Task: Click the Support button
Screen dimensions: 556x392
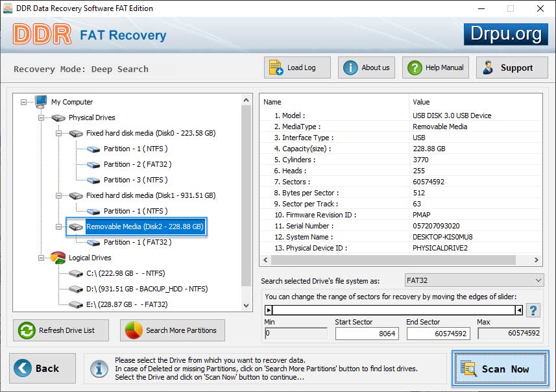Action: 512,67
